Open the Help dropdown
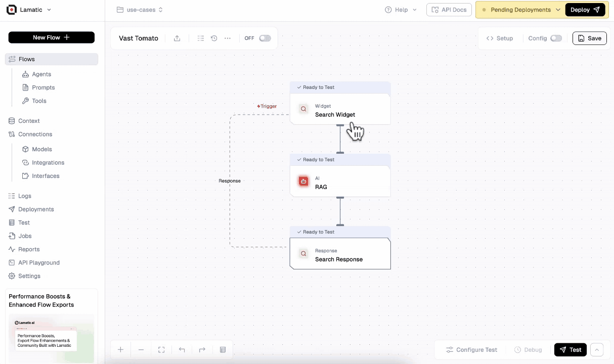The image size is (614, 364). 401,10
